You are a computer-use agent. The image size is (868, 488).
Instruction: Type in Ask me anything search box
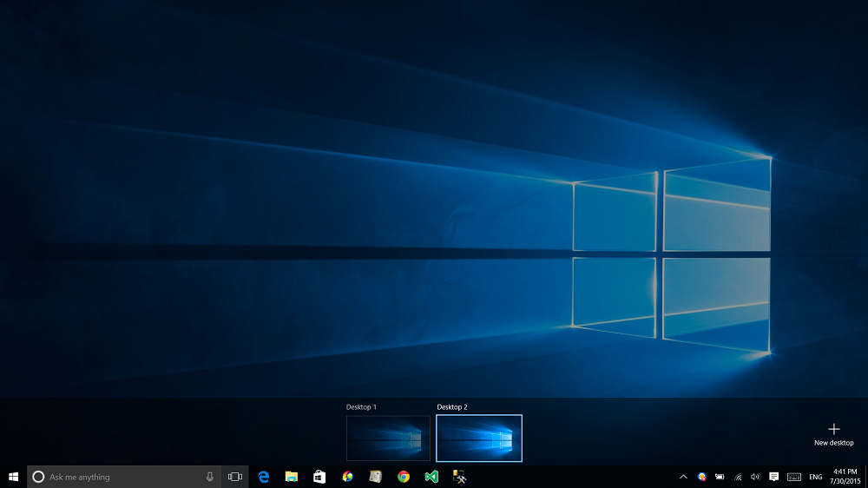(122, 477)
